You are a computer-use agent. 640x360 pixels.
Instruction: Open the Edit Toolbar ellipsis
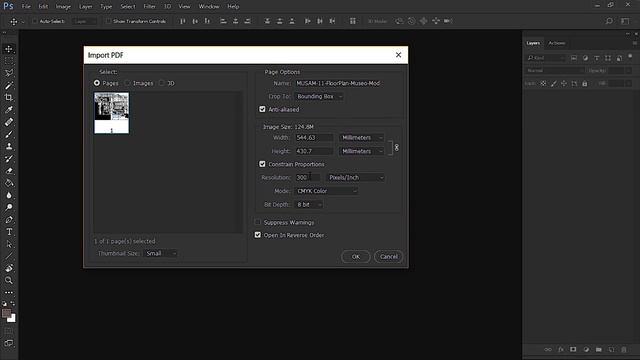pyautogui.click(x=9, y=293)
